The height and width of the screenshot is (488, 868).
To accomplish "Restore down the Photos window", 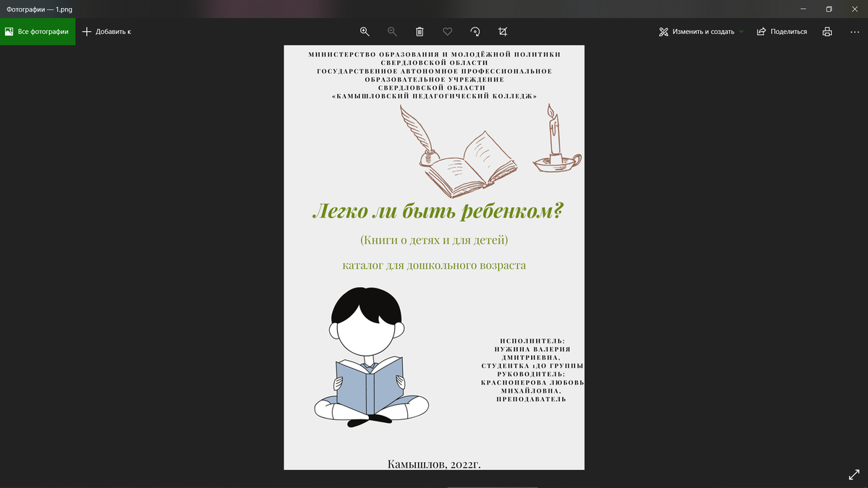I will tap(829, 9).
